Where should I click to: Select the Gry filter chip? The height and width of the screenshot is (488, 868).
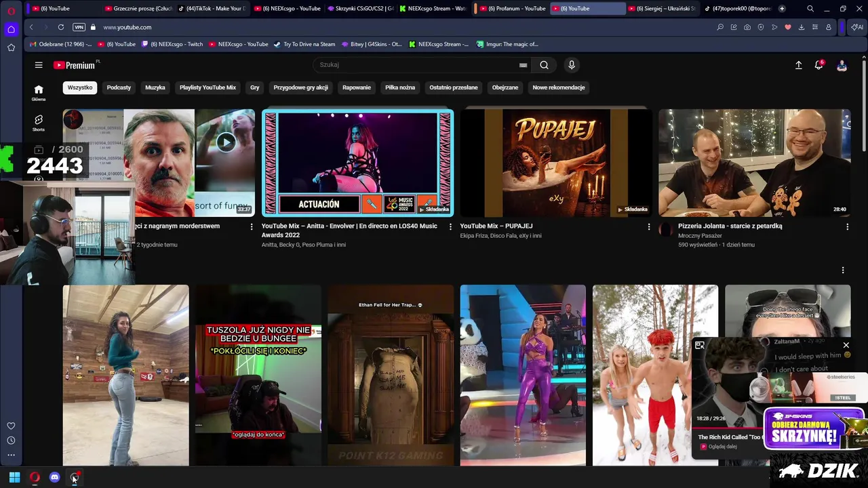click(x=255, y=87)
